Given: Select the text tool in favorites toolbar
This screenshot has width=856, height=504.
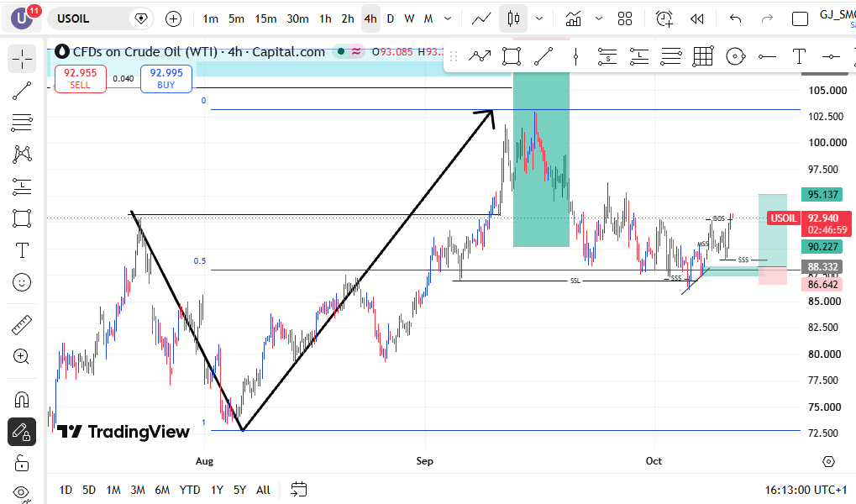Looking at the screenshot, I should coord(799,56).
